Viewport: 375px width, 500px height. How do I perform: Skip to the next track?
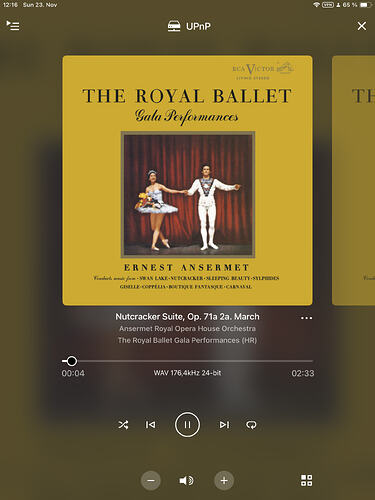pyautogui.click(x=224, y=425)
